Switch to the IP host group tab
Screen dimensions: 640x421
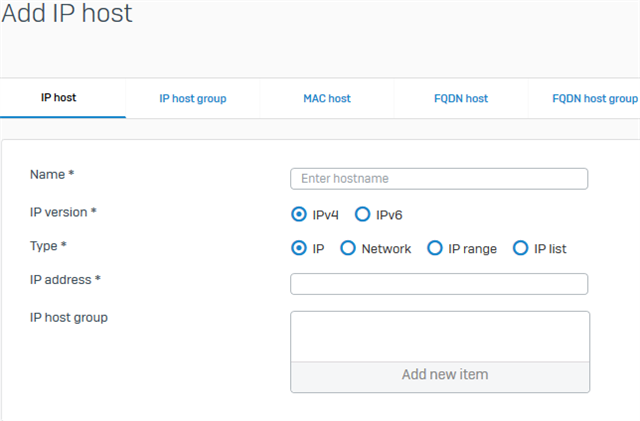[x=193, y=98]
